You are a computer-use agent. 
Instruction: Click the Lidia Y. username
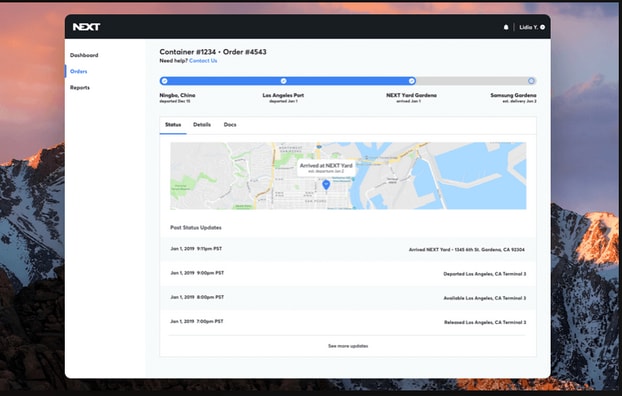[x=528, y=27]
